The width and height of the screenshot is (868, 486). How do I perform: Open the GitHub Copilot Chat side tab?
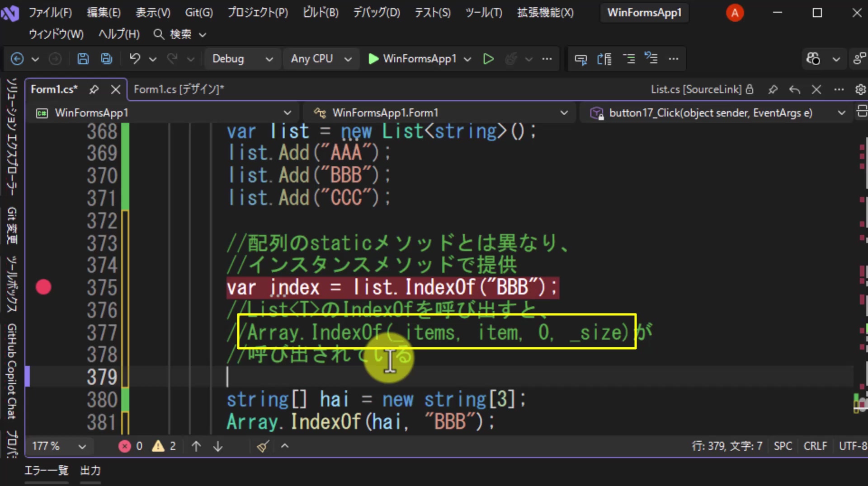[x=12, y=371]
